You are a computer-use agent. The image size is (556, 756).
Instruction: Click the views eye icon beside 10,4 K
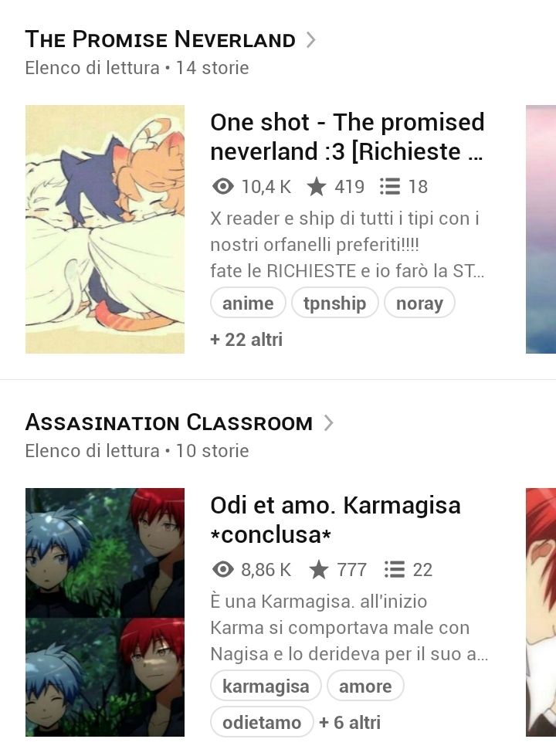222,186
